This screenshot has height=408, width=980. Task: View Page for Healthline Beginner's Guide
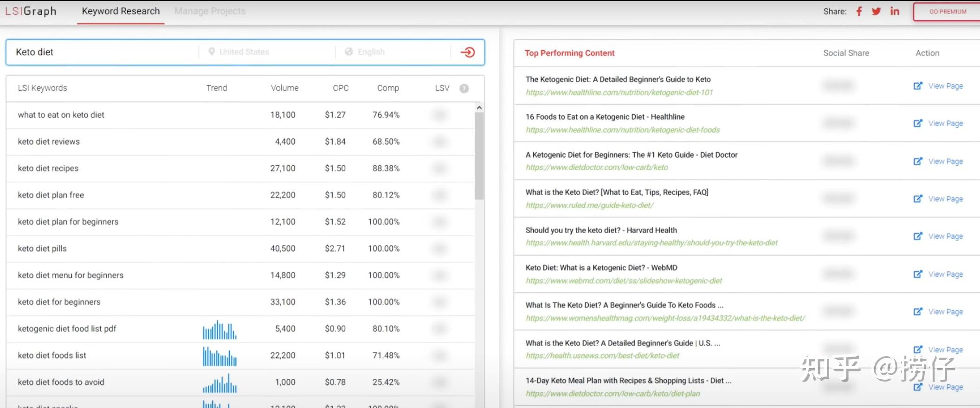[946, 86]
